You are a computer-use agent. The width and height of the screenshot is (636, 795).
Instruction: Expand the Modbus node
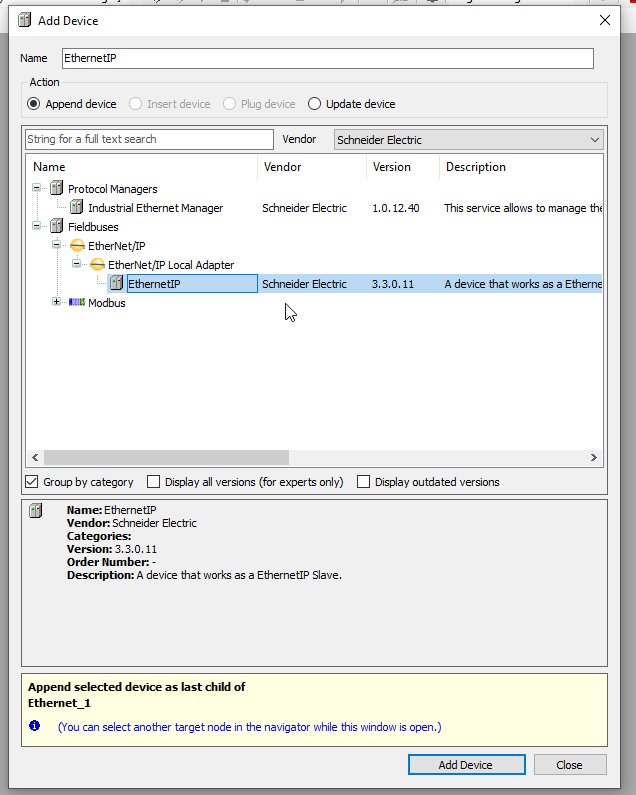click(56, 302)
